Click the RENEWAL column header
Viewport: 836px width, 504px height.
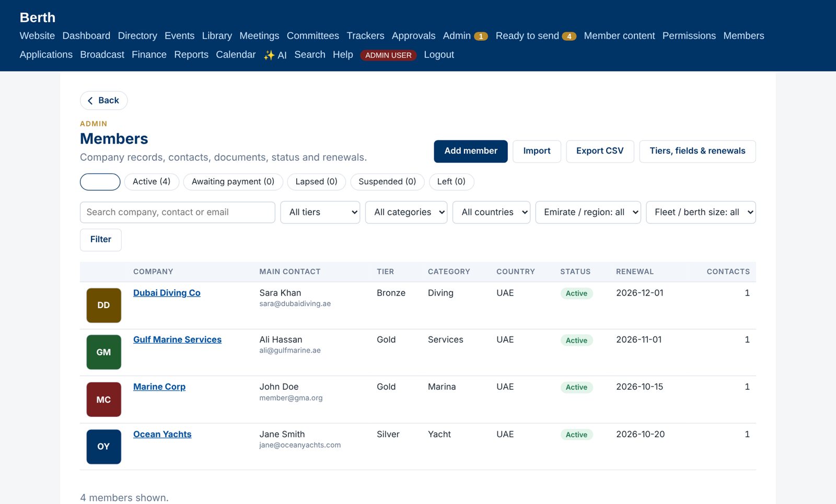(x=635, y=272)
